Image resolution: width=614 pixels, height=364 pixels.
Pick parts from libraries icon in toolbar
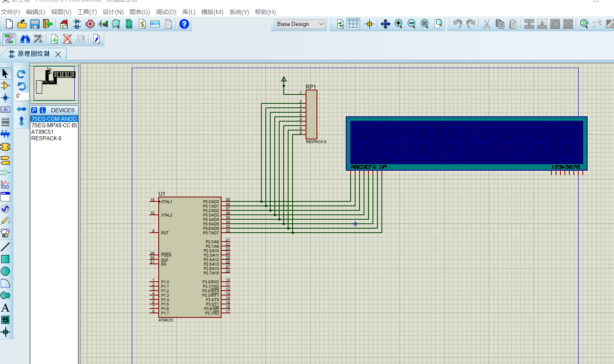pyautogui.click(x=584, y=24)
